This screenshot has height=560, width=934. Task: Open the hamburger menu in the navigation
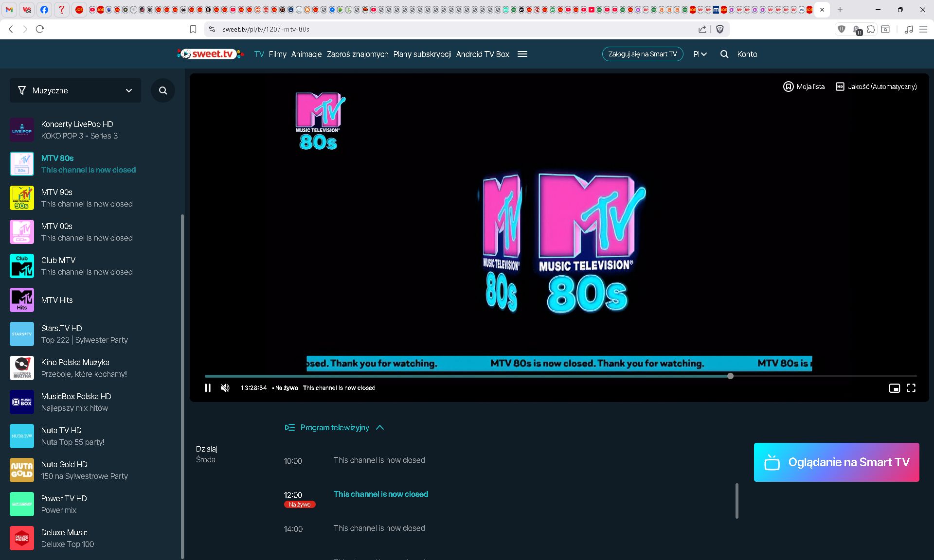tap(522, 54)
